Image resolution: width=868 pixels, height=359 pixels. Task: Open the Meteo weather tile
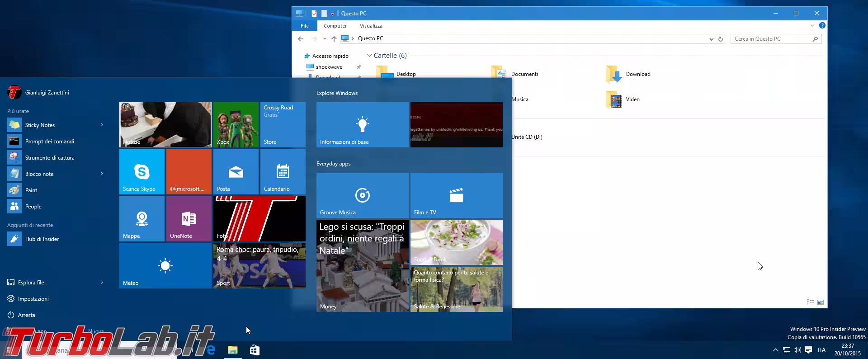(x=165, y=266)
